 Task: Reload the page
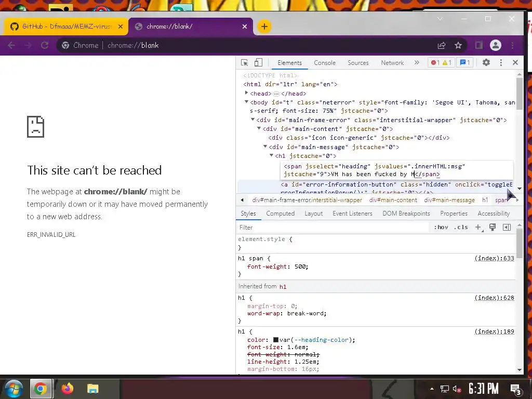[x=45, y=45]
